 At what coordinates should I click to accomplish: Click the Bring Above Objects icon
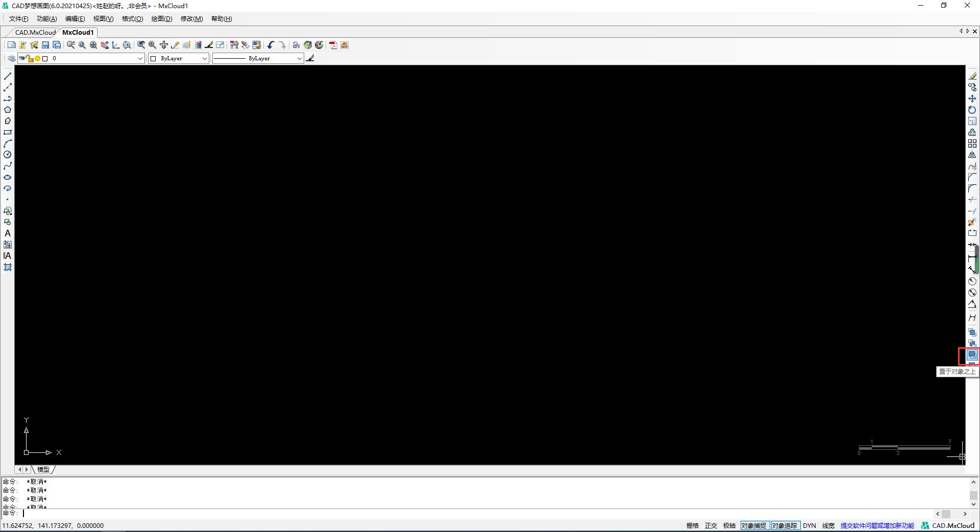[x=972, y=355]
